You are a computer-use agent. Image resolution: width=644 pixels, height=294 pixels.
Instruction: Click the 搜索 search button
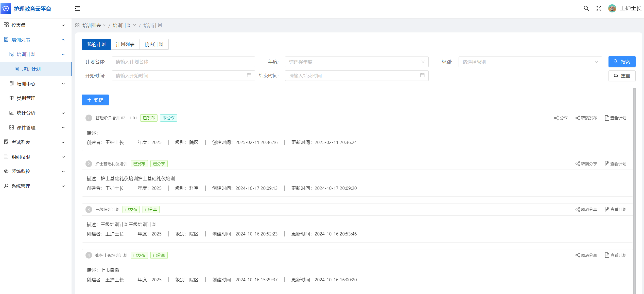click(x=622, y=62)
